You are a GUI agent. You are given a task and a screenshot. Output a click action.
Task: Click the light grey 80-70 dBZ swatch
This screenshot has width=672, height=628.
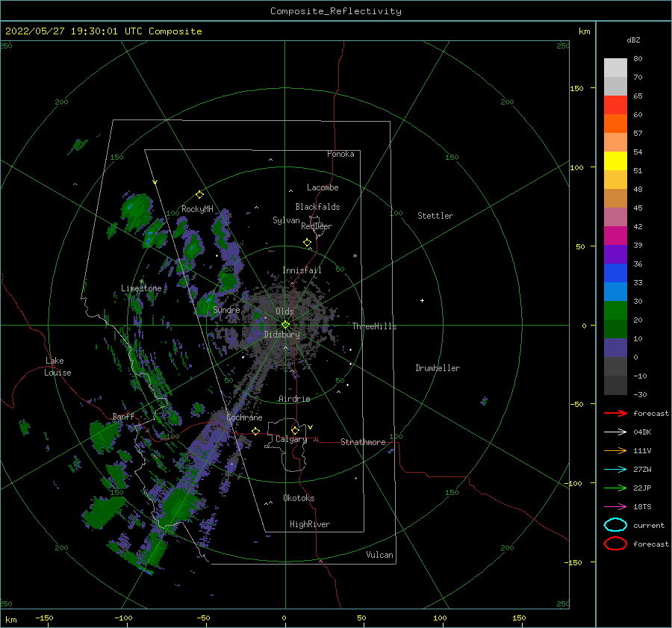pos(615,68)
